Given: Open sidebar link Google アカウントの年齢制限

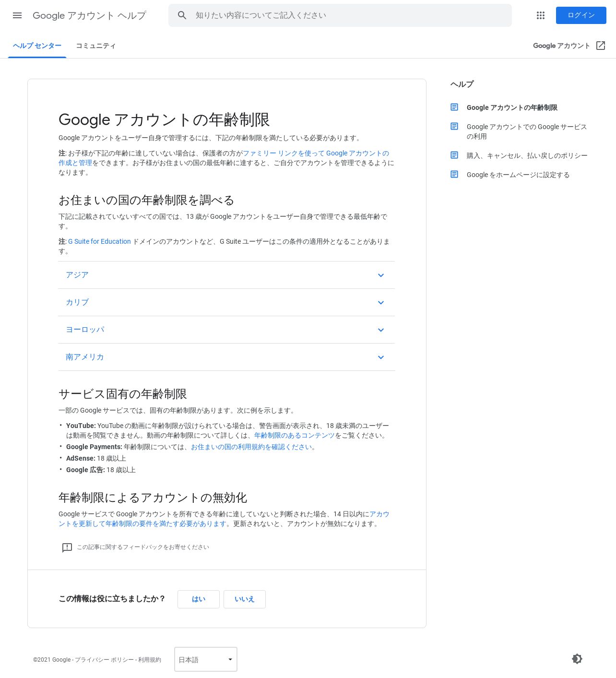Looking at the screenshot, I should pyautogui.click(x=512, y=107).
